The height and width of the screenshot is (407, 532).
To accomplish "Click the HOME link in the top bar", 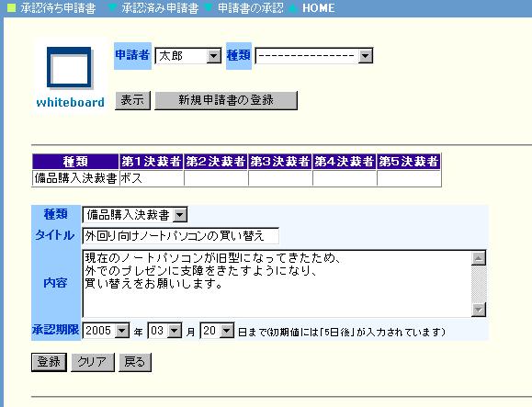I will [318, 7].
